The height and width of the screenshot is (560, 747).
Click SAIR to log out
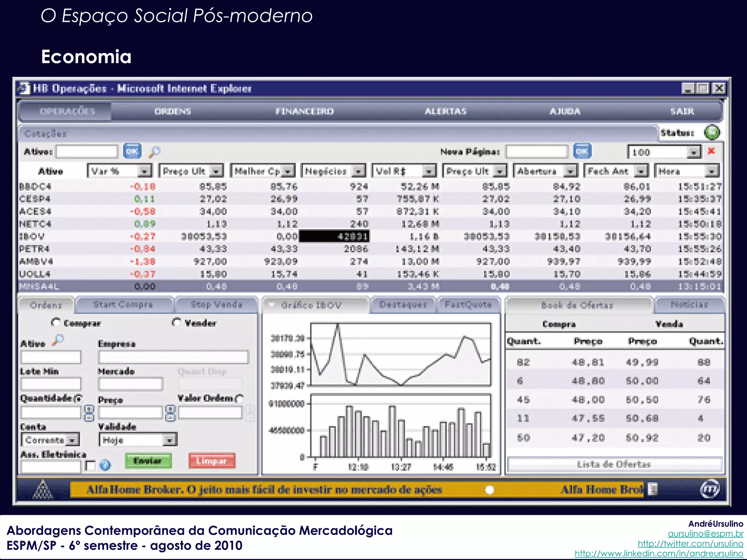tap(682, 111)
